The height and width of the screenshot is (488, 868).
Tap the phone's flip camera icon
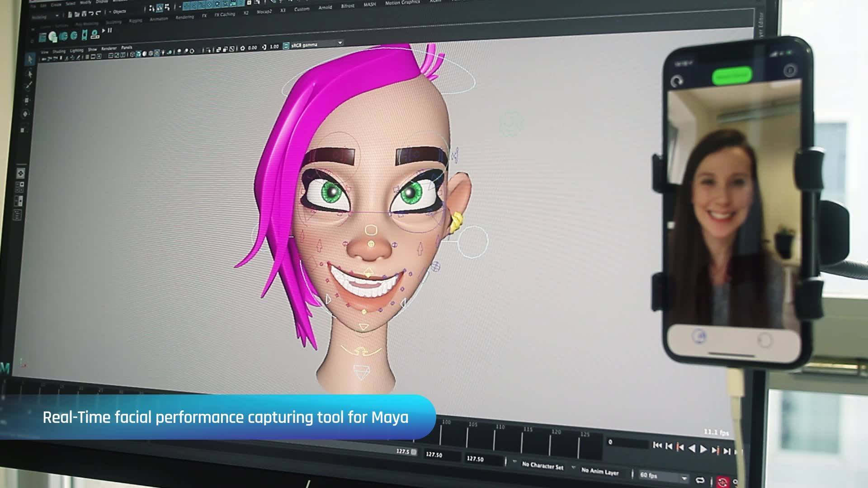677,82
